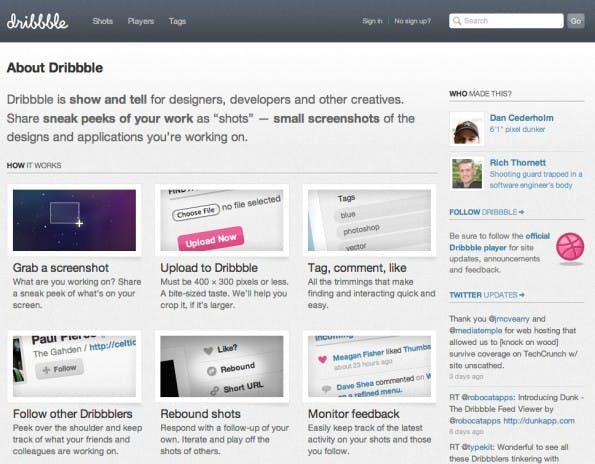Open the Players nav item
Screen dimensions: 595x464
coord(141,21)
